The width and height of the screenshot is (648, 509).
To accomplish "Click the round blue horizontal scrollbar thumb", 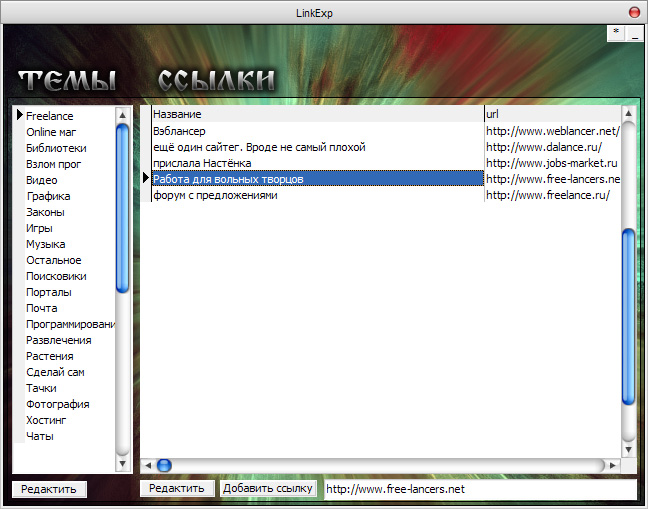I will click(164, 466).
